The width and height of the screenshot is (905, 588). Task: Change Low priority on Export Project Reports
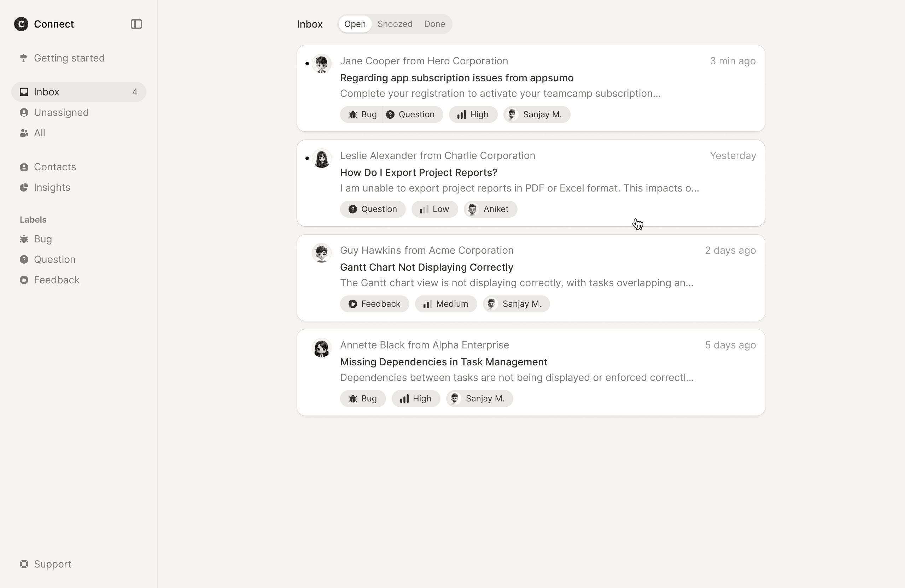[434, 209]
